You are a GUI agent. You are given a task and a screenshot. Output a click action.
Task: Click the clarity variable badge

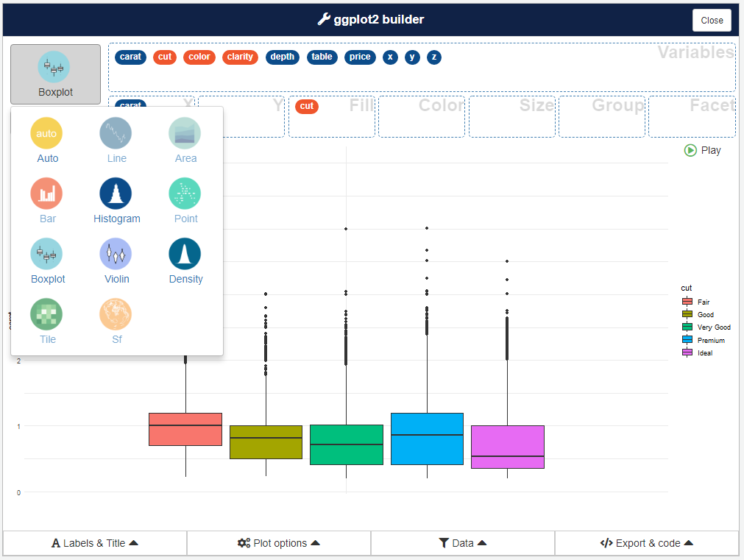point(240,57)
